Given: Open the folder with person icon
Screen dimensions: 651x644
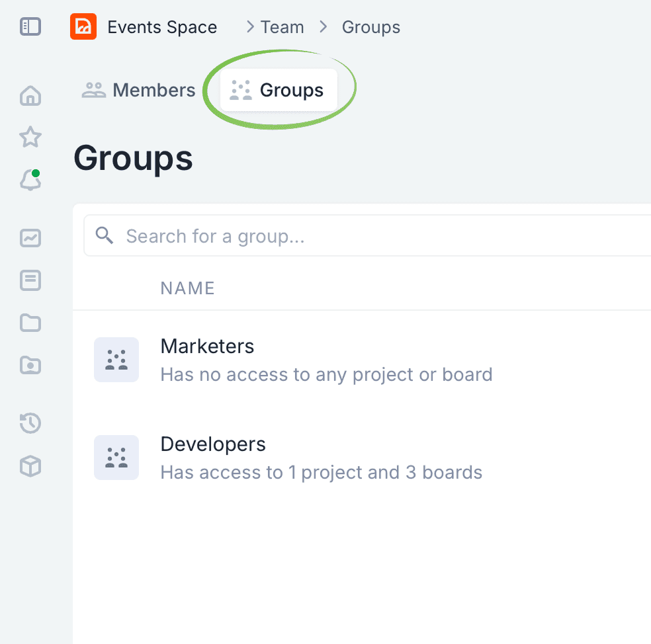Looking at the screenshot, I should (30, 364).
